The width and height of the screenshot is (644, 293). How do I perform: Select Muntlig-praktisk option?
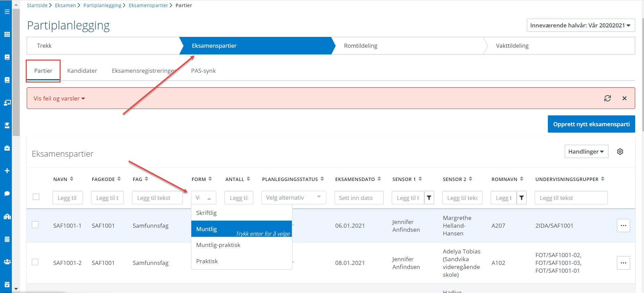pyautogui.click(x=241, y=245)
